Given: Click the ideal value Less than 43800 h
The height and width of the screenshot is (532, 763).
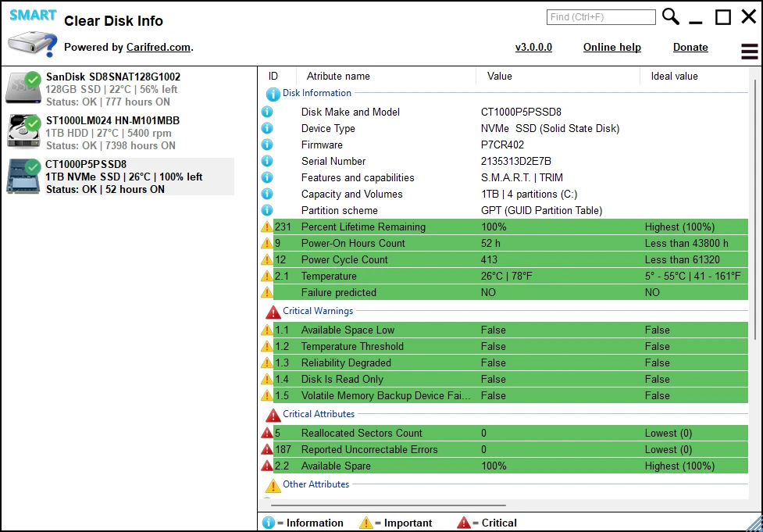Looking at the screenshot, I should click(x=686, y=244).
